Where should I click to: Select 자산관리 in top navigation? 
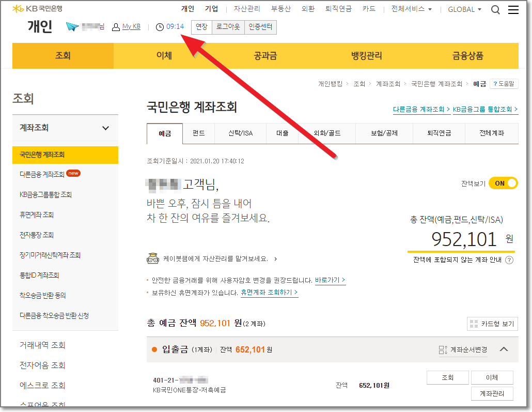coord(247,9)
